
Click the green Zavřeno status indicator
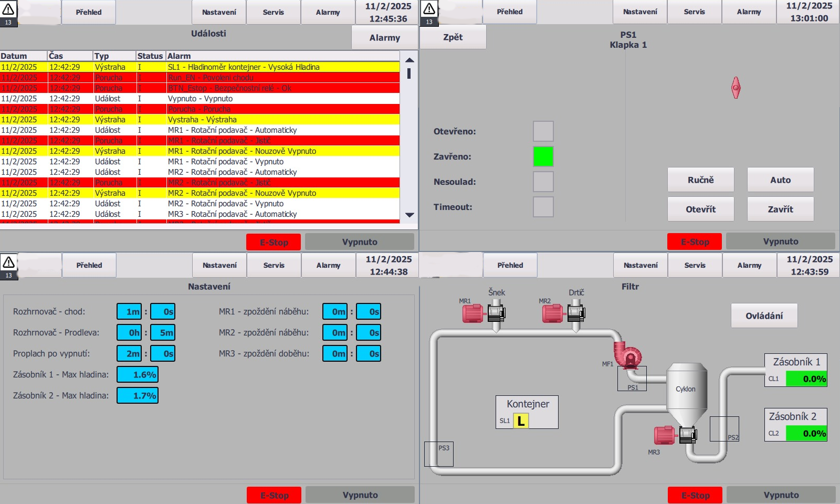pos(543,156)
